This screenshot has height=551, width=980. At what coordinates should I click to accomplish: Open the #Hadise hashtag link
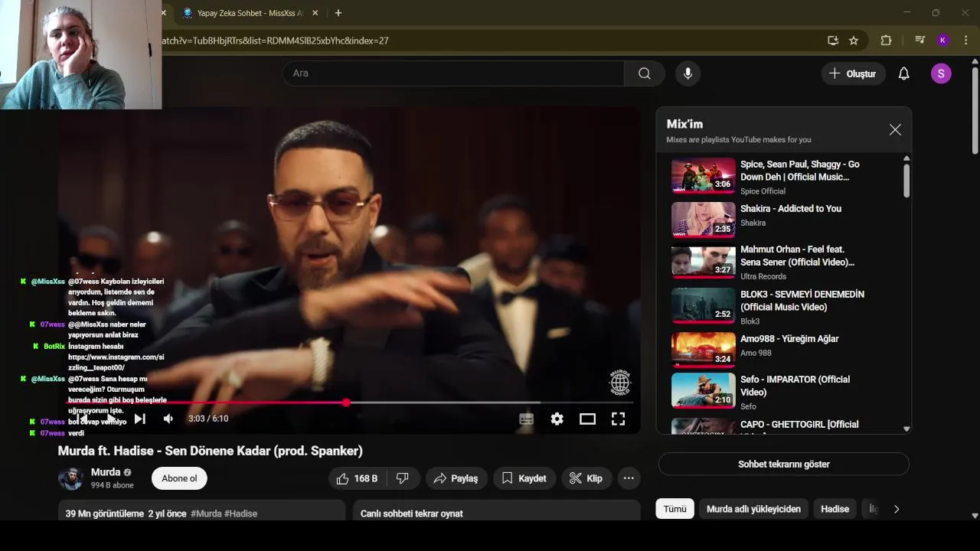[x=240, y=514]
